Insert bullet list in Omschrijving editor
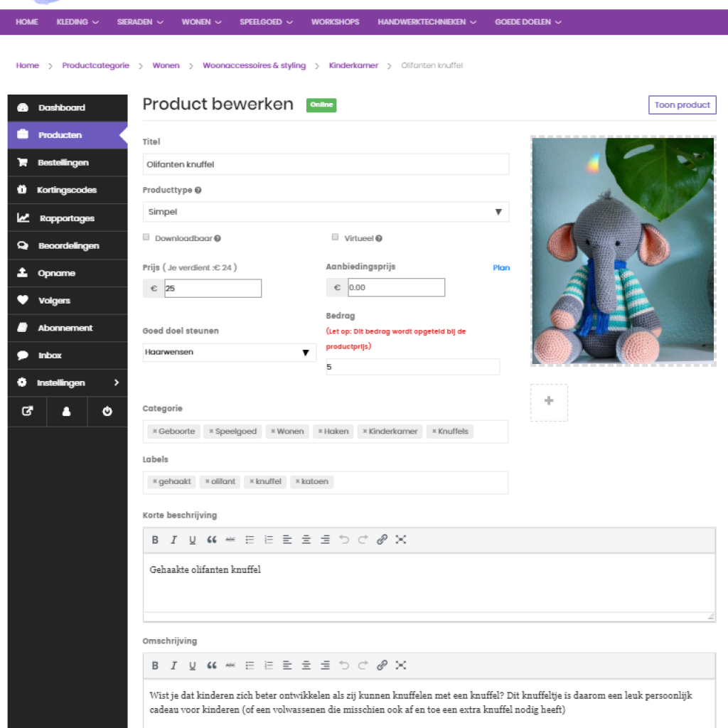 click(x=250, y=665)
